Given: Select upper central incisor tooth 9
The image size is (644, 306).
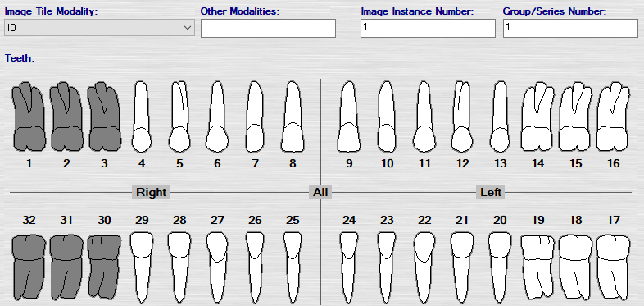Looking at the screenshot, I should point(349,116).
